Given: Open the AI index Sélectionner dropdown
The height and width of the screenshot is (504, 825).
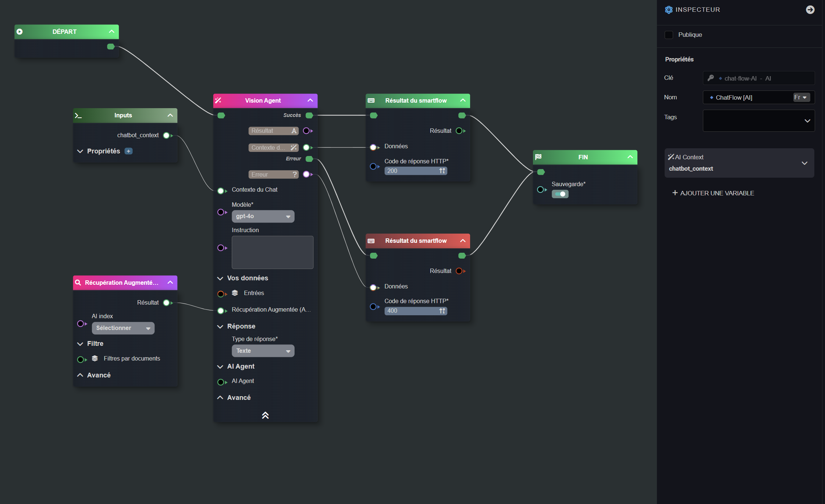Looking at the screenshot, I should click(123, 328).
